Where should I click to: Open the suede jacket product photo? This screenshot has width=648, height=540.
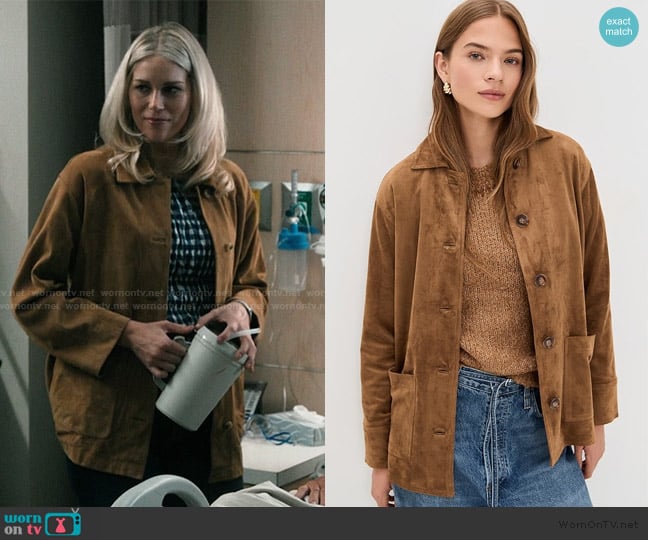(486, 253)
